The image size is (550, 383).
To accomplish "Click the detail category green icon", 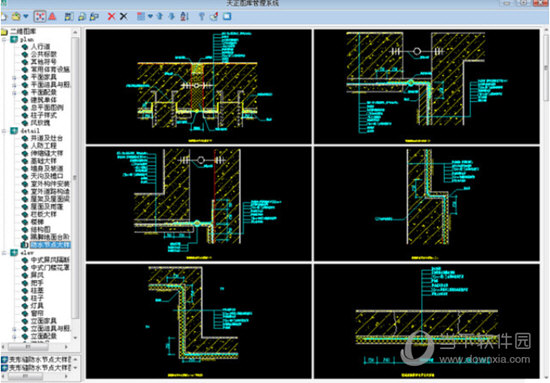I will pyautogui.click(x=14, y=131).
